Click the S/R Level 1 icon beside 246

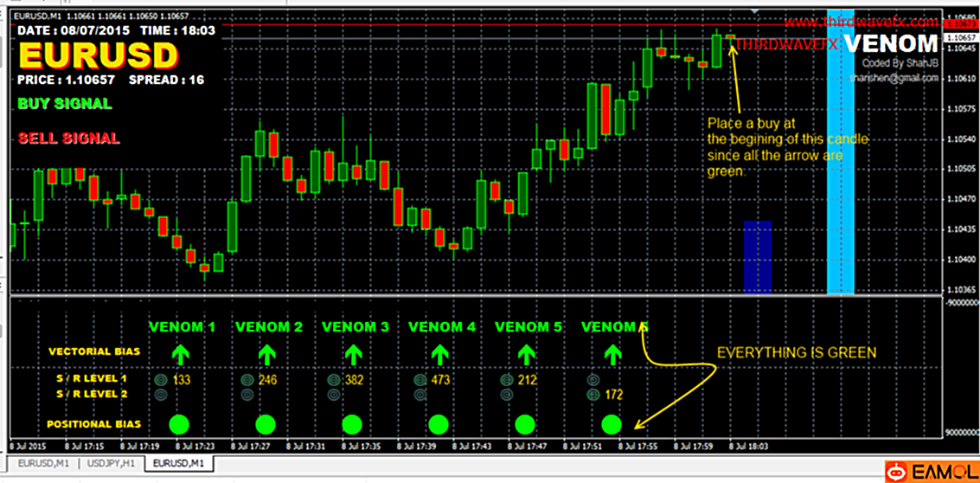[x=247, y=379]
